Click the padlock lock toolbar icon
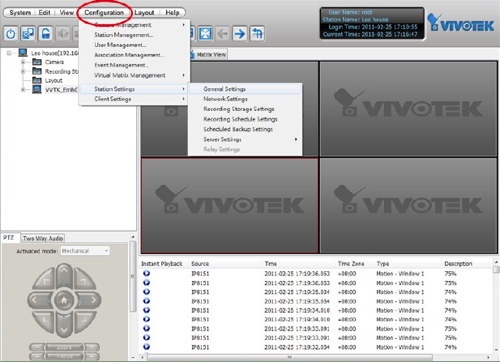Screen dimensions: 500x362 (x=46, y=34)
